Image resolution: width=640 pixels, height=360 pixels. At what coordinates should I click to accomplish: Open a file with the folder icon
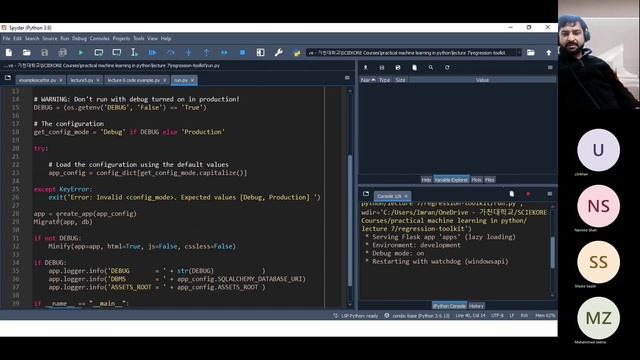27,53
